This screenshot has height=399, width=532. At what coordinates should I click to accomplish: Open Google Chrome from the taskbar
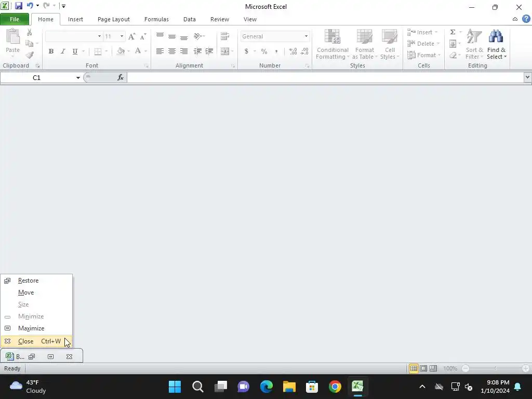pos(335,387)
